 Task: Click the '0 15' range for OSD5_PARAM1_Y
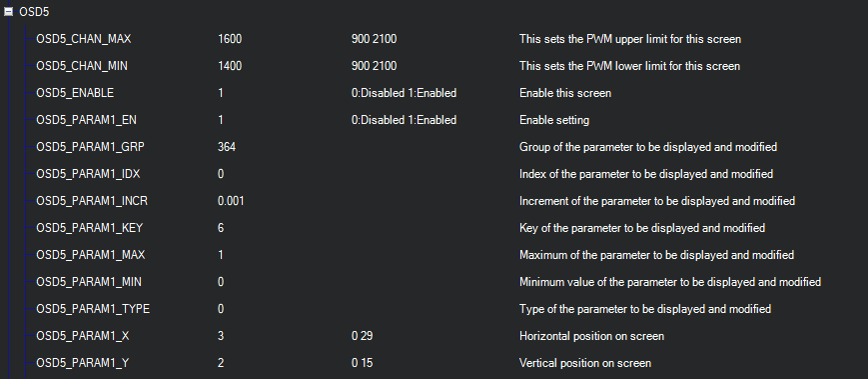point(362,363)
